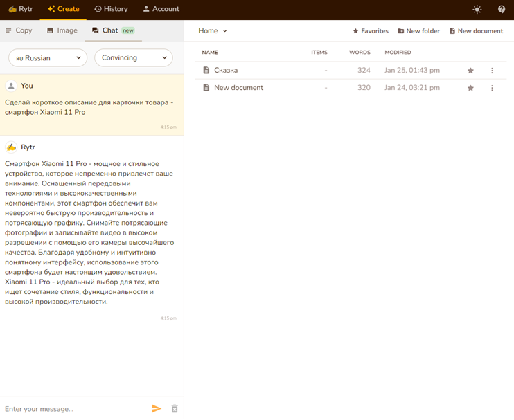Click the New document row file icon
This screenshot has width=514, height=420.
[206, 88]
